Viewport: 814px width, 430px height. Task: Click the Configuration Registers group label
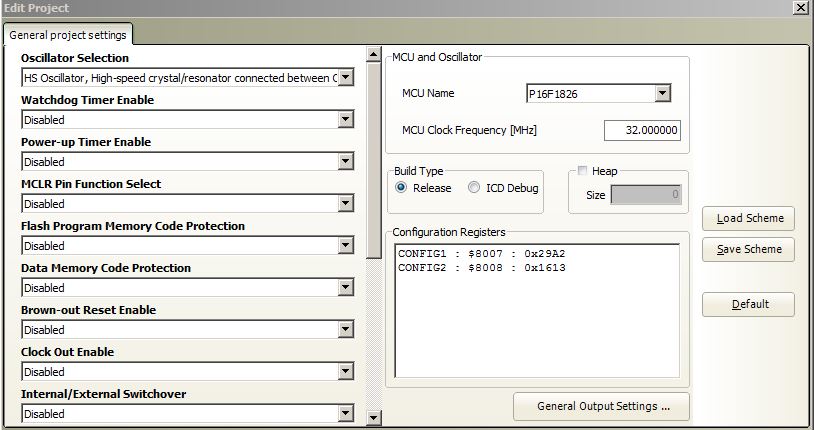[449, 232]
